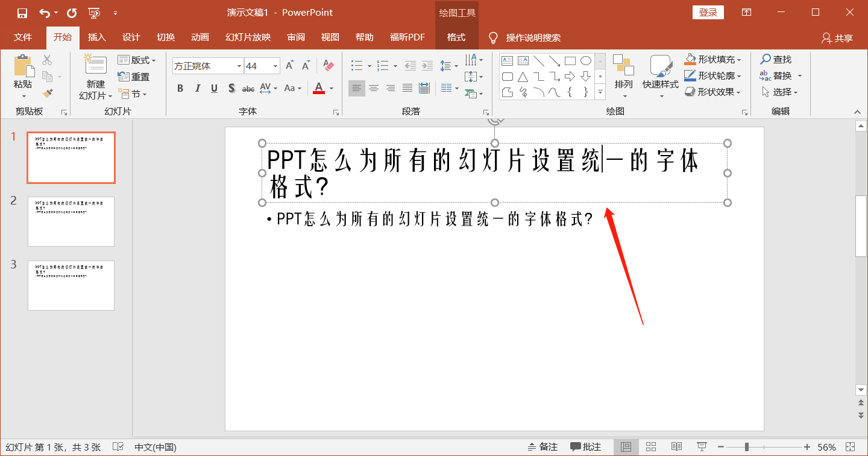
Task: Align text right
Action: point(391,89)
